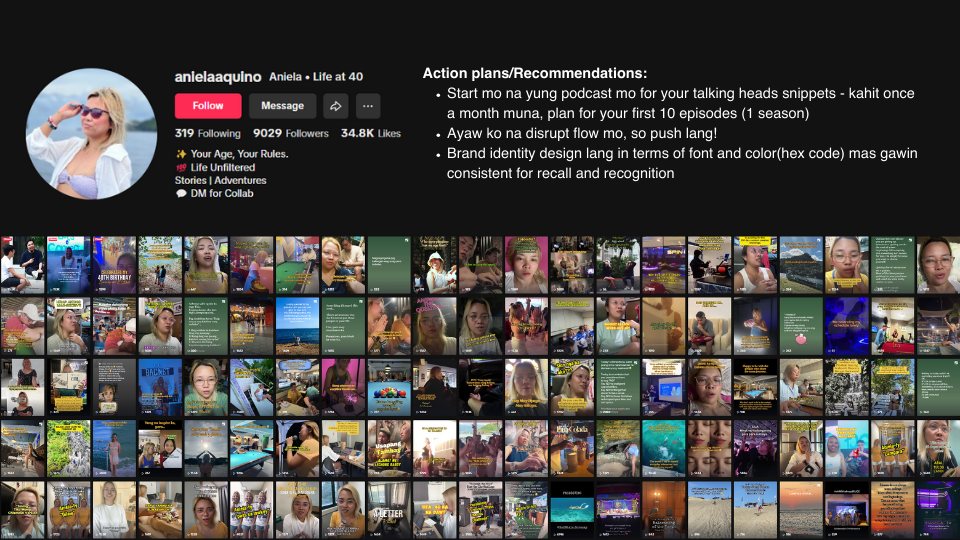Screen dimensions: 960x540
Task: Click the share arrow icon on profile
Action: (x=336, y=106)
